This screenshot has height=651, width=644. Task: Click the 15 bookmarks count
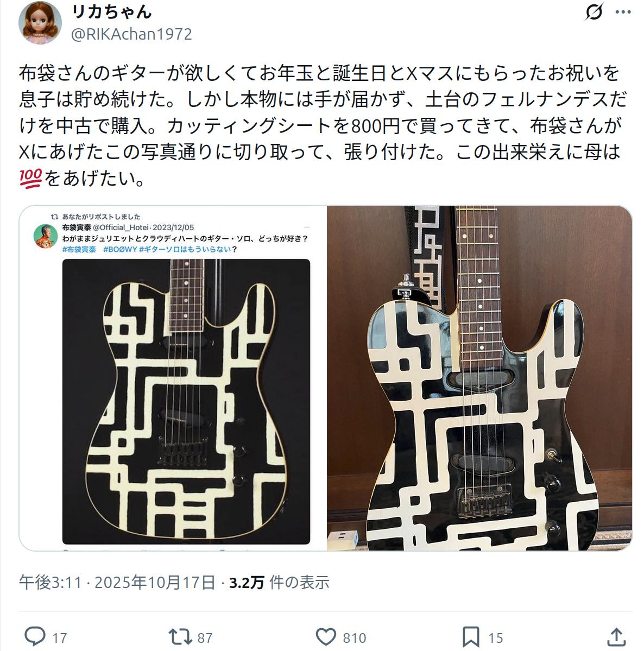click(495, 638)
